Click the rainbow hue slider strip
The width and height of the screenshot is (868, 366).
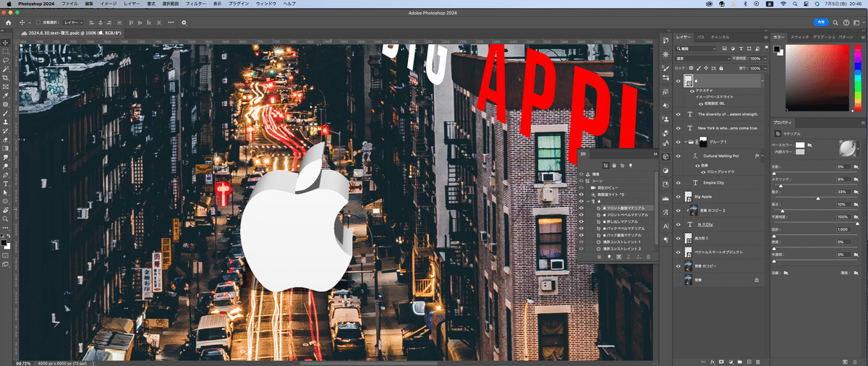(858, 77)
